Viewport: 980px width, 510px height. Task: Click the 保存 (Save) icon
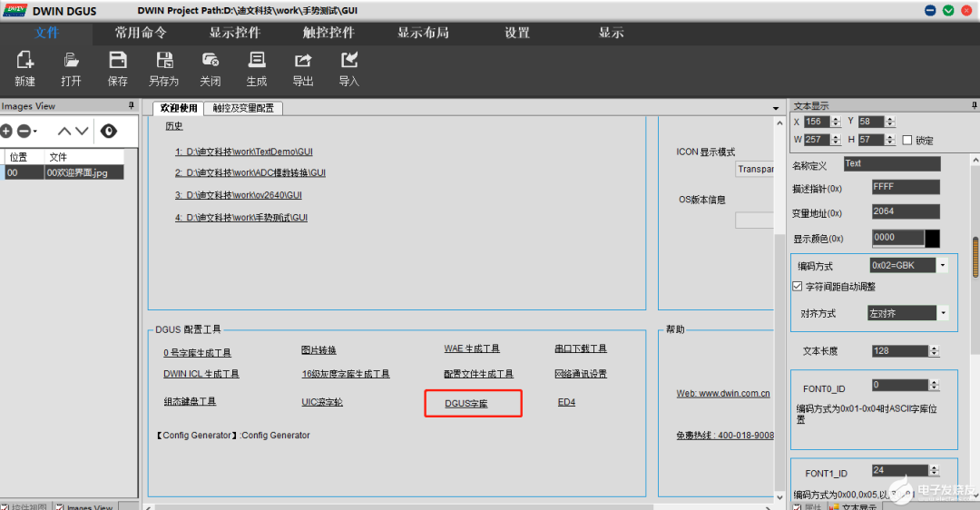coord(117,60)
